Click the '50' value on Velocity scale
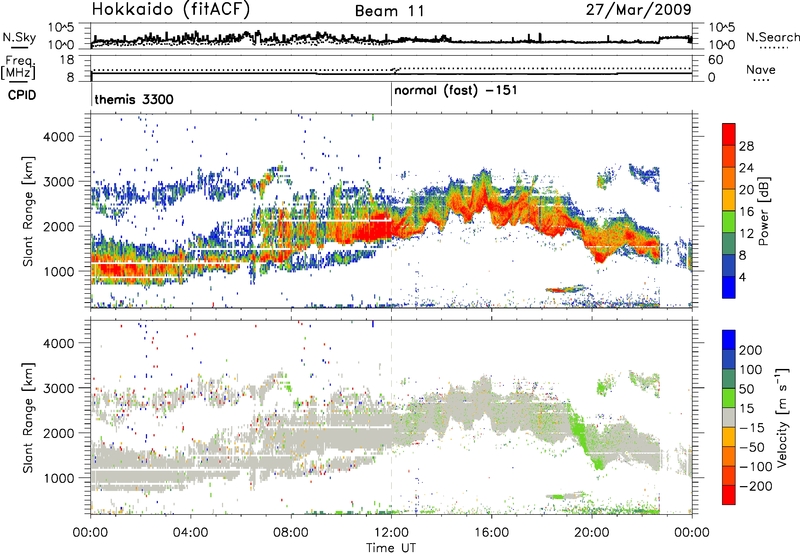Screen dimensions: 800x554 (x=746, y=389)
